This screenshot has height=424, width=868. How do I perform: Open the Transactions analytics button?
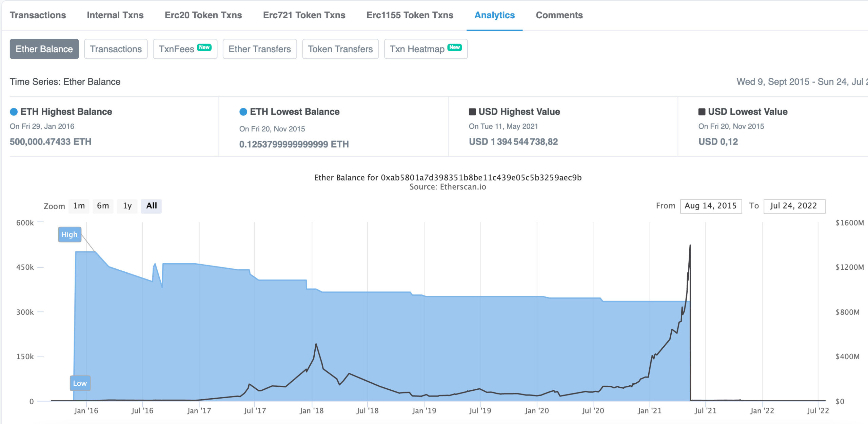(x=116, y=49)
